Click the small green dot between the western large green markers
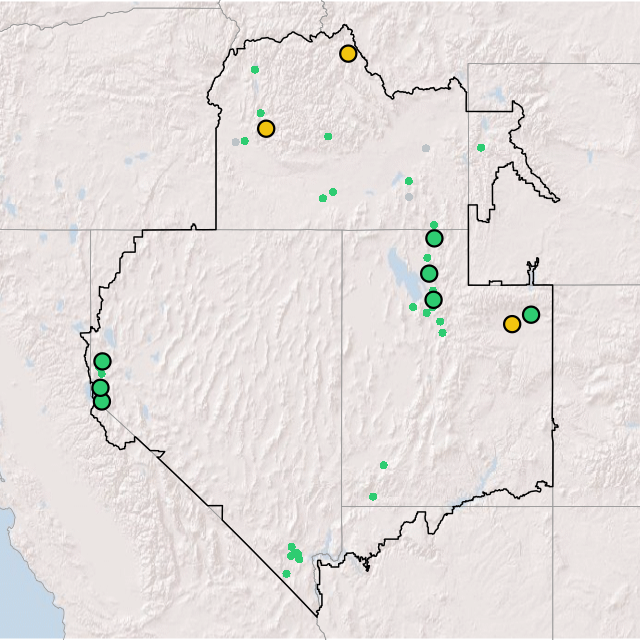The height and width of the screenshot is (640, 640). [x=101, y=374]
